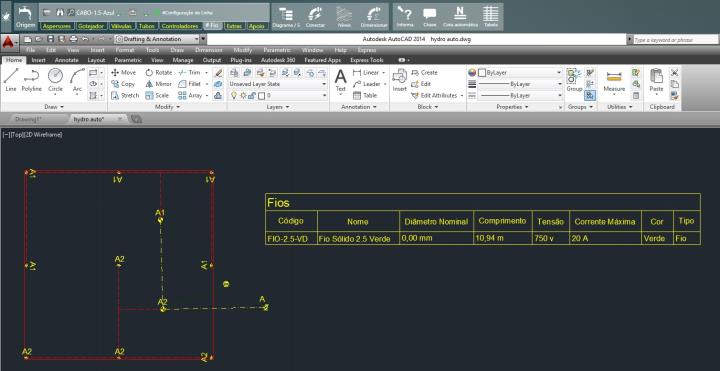
Task: Open the Dimension menu
Action: click(208, 50)
